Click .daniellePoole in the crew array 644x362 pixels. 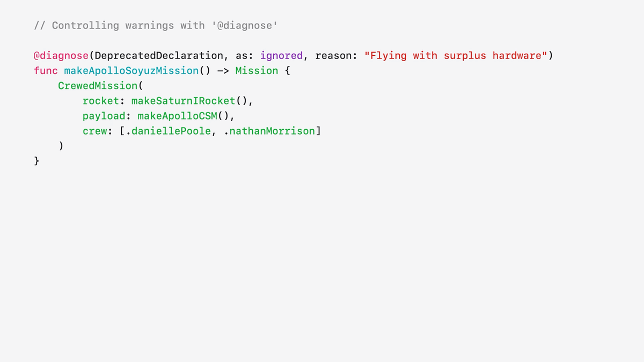tap(168, 131)
